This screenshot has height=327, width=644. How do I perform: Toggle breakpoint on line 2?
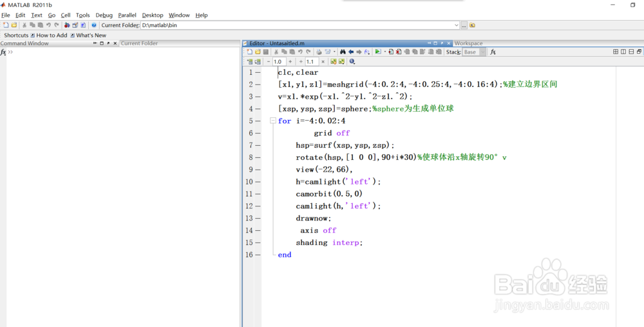click(258, 84)
